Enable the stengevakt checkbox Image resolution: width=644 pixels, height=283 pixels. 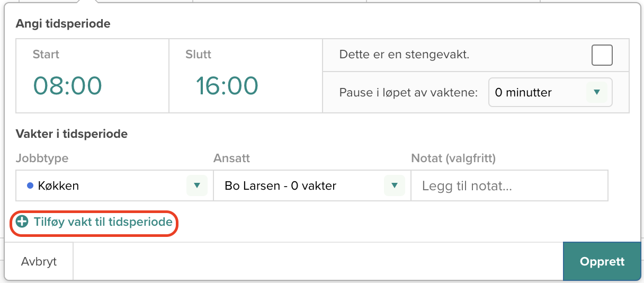tap(602, 55)
